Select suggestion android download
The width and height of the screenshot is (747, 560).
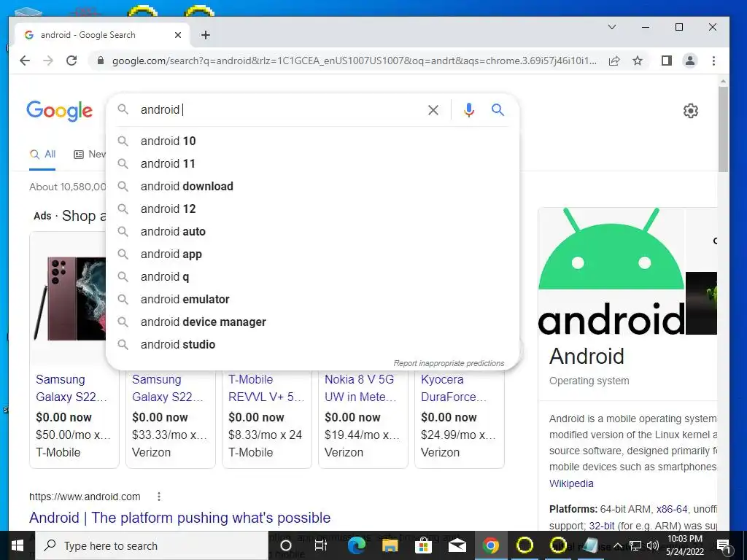click(312, 186)
